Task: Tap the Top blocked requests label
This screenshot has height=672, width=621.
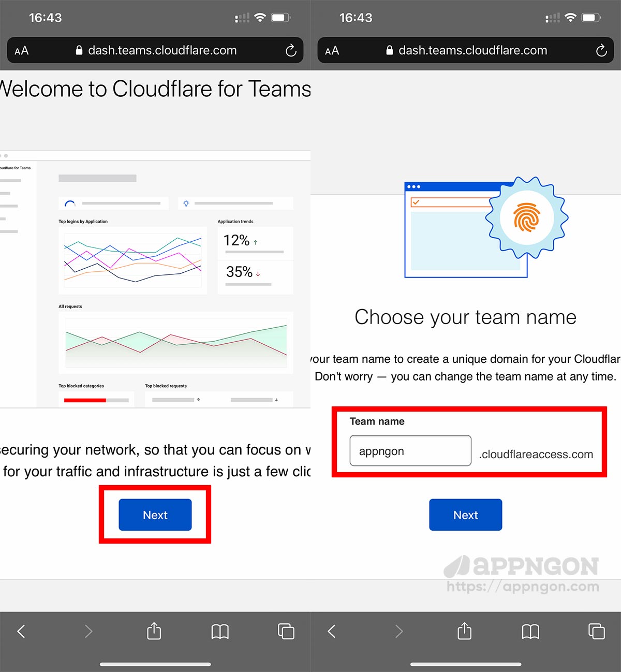Action: 166,386
